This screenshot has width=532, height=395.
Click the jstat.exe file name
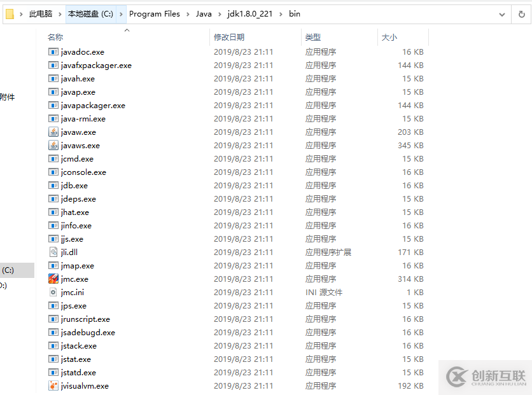click(76, 359)
